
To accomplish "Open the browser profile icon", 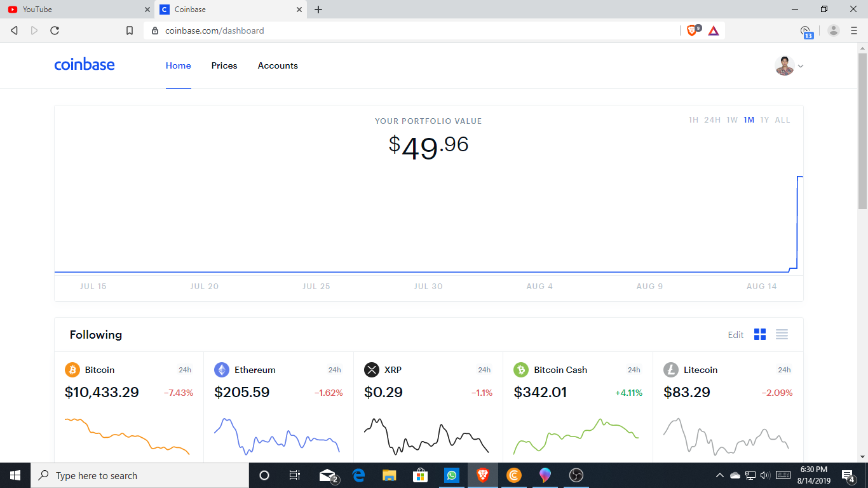I will [x=834, y=30].
